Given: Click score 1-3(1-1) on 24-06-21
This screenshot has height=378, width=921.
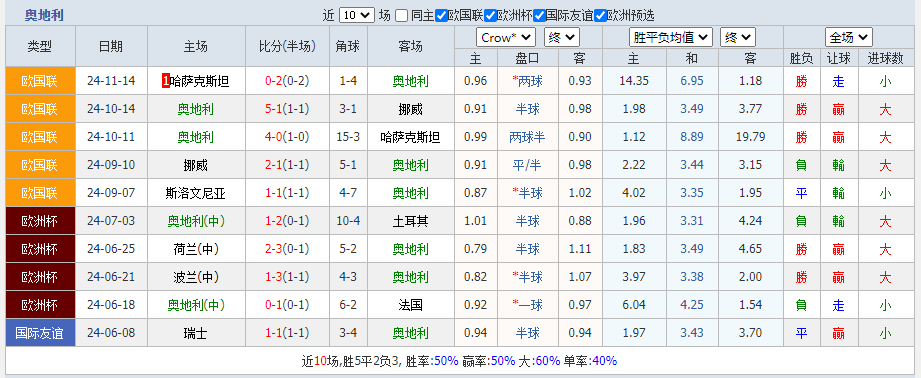Looking at the screenshot, I should 287,277.
